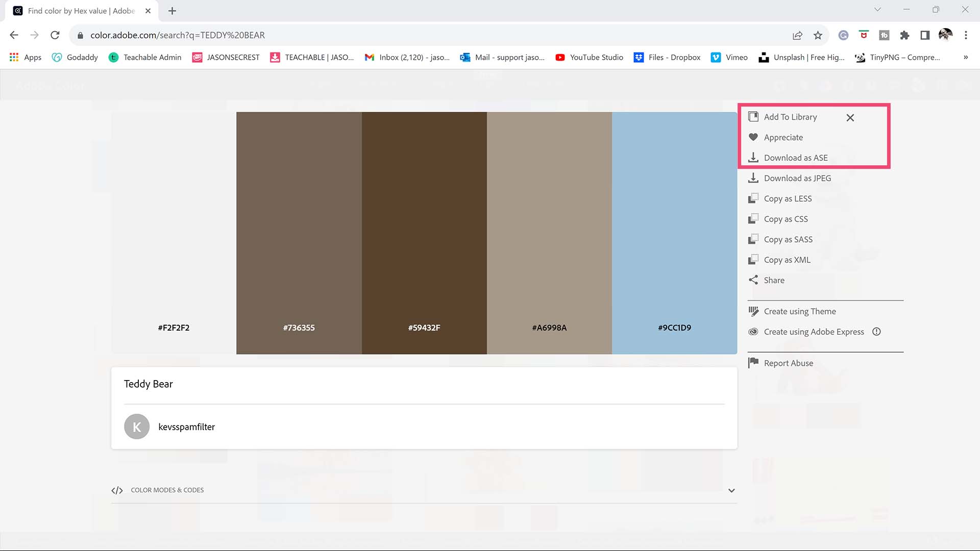Click the Report Abuse flag icon
Screen dimensions: 980x551
(753, 363)
